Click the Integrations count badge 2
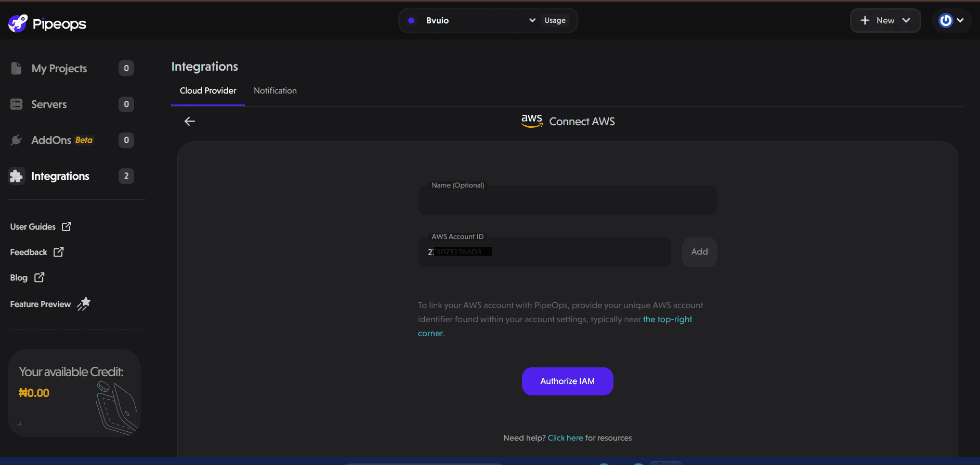This screenshot has width=980, height=465. [x=126, y=176]
